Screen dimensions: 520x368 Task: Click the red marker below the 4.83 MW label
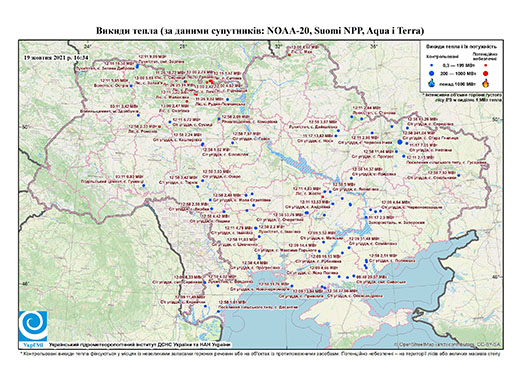coord(322,197)
